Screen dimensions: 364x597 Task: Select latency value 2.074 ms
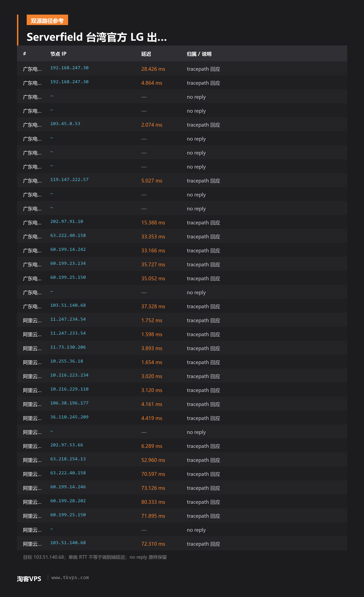(x=152, y=125)
